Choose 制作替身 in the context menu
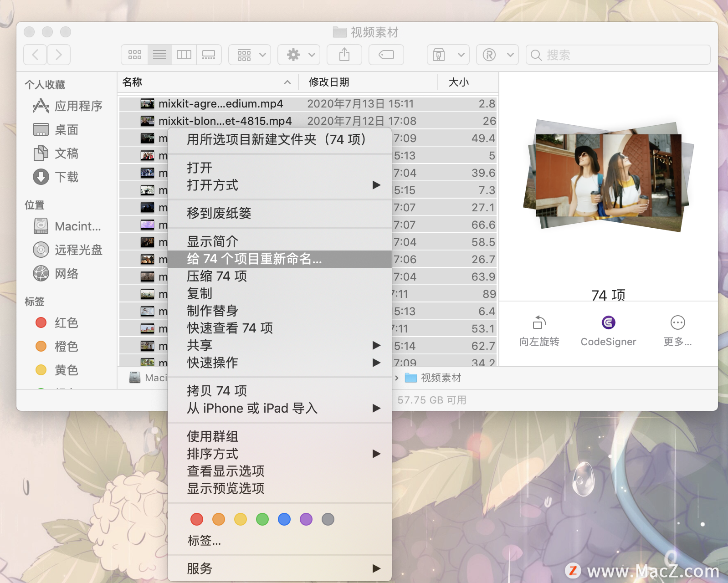Viewport: 728px width, 583px height. pos(280,311)
